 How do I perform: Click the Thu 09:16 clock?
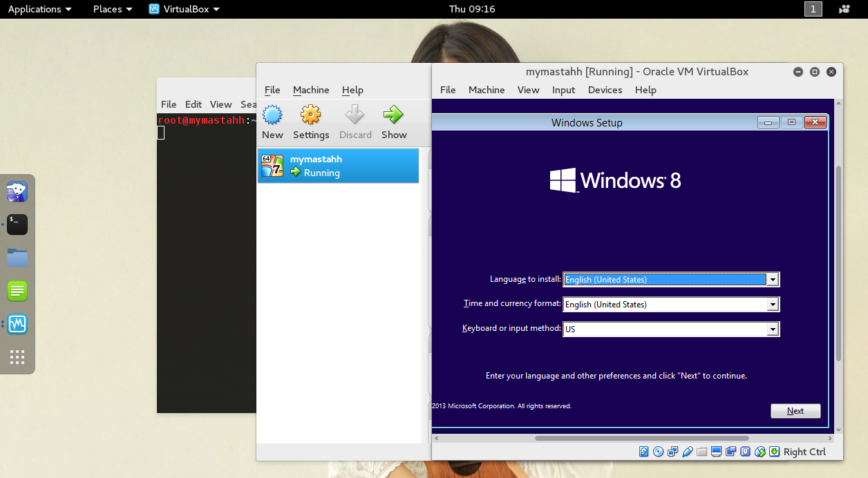click(472, 9)
